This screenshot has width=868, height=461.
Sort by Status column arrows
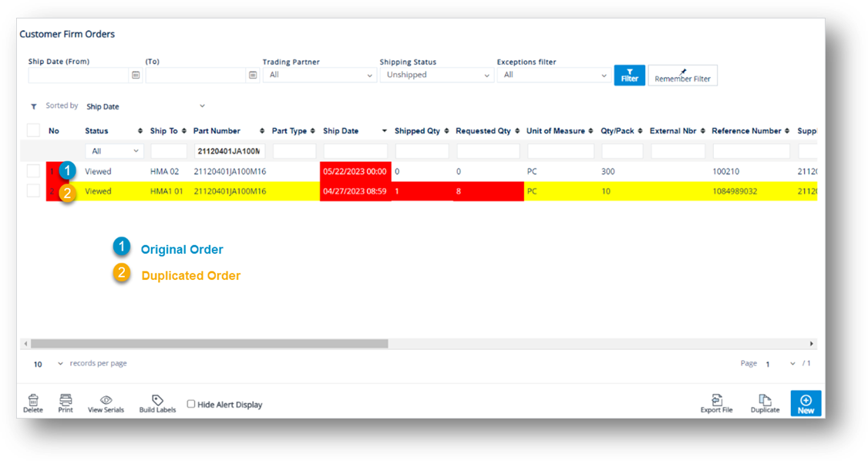click(140, 131)
